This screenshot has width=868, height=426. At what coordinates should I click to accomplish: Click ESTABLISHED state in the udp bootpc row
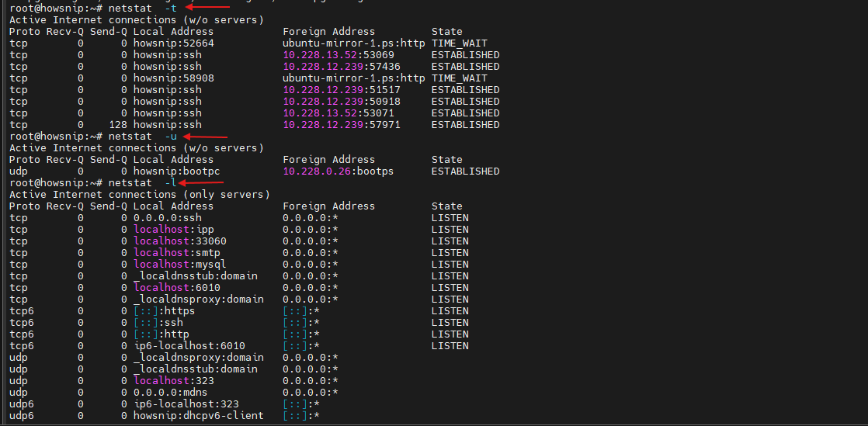click(x=466, y=171)
